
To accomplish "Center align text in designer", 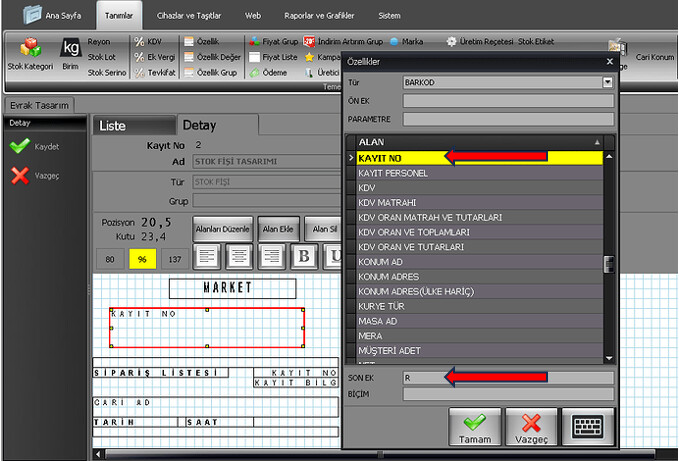I will (239, 257).
